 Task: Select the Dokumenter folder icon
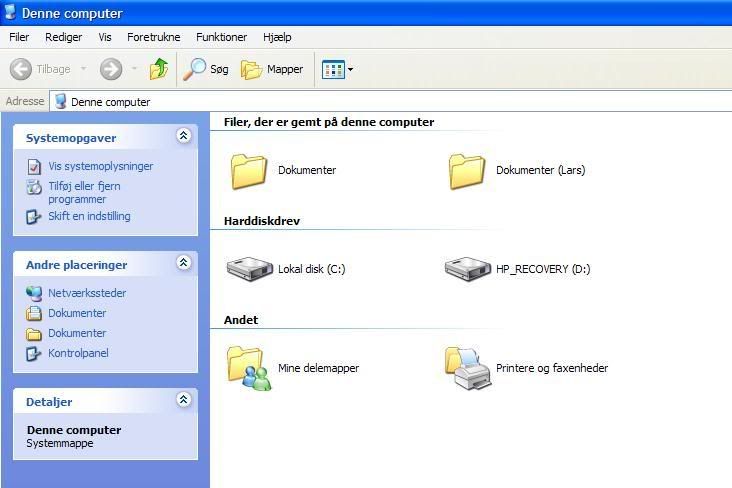pos(248,171)
